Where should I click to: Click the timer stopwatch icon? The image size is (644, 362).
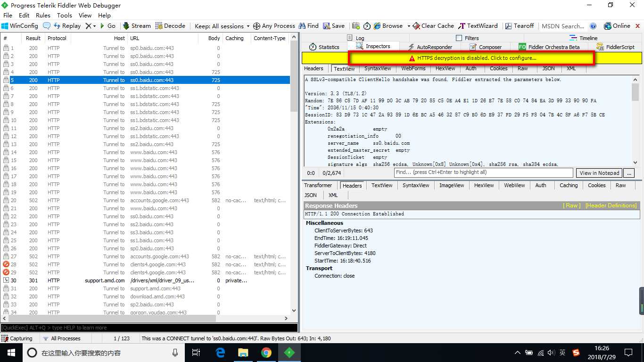coord(367,26)
